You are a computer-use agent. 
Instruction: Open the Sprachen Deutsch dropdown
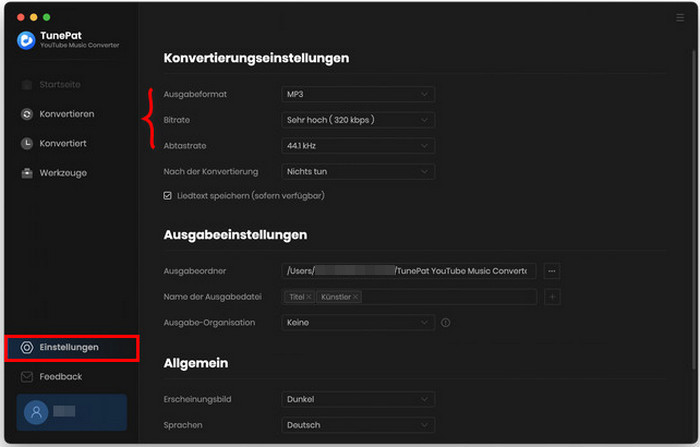pos(358,425)
